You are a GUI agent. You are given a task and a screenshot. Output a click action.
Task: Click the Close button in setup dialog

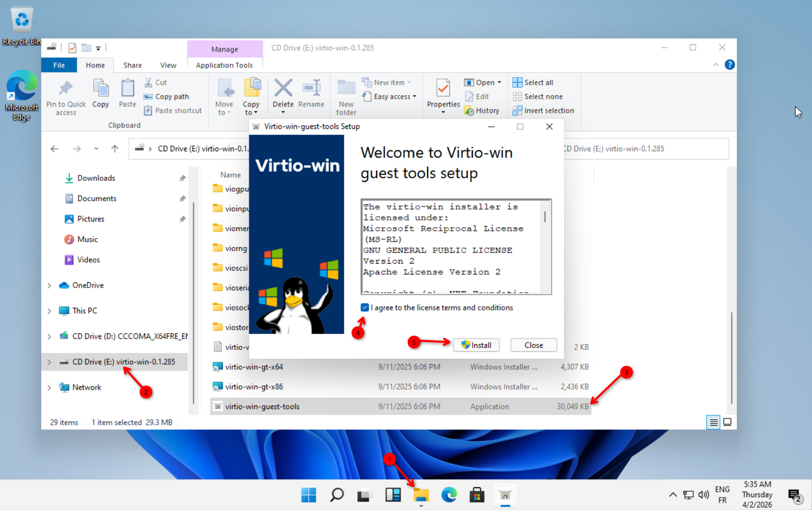pyautogui.click(x=534, y=345)
